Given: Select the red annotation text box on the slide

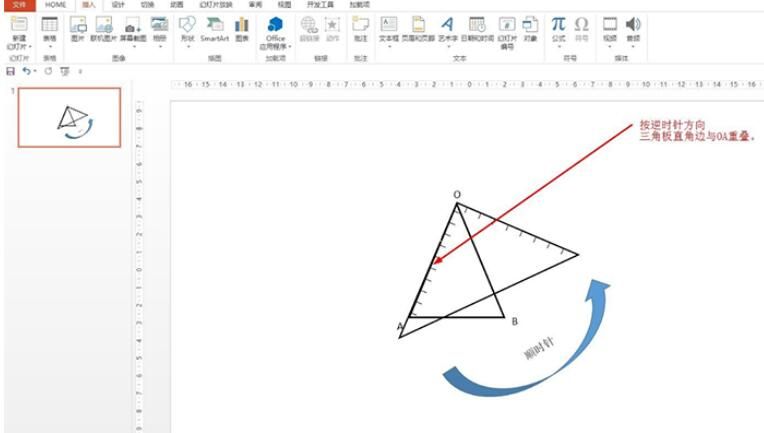Looking at the screenshot, I should point(697,131).
